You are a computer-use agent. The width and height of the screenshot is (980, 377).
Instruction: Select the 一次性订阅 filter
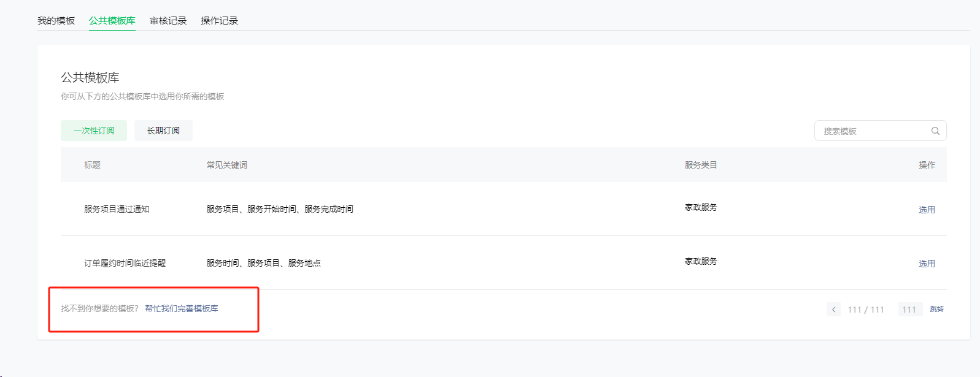click(94, 131)
